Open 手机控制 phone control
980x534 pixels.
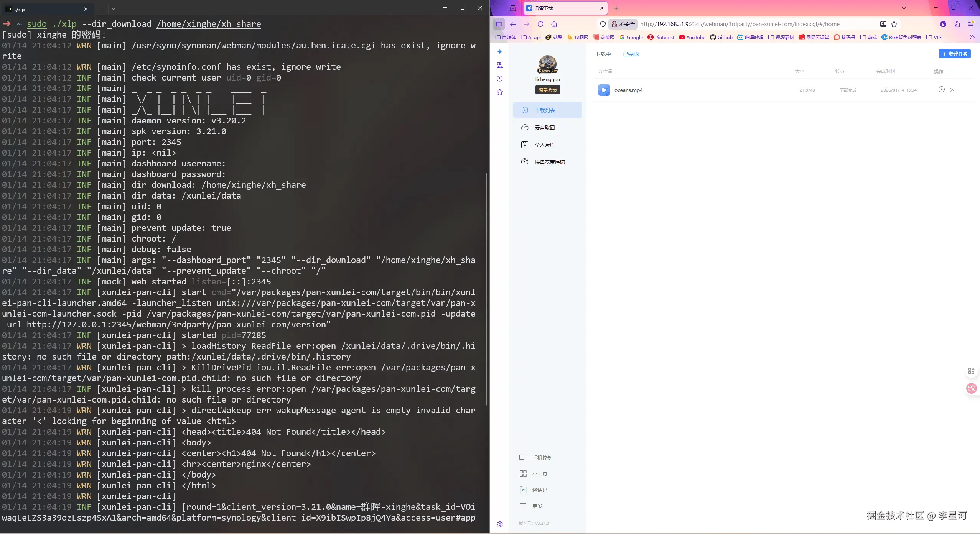click(x=542, y=458)
